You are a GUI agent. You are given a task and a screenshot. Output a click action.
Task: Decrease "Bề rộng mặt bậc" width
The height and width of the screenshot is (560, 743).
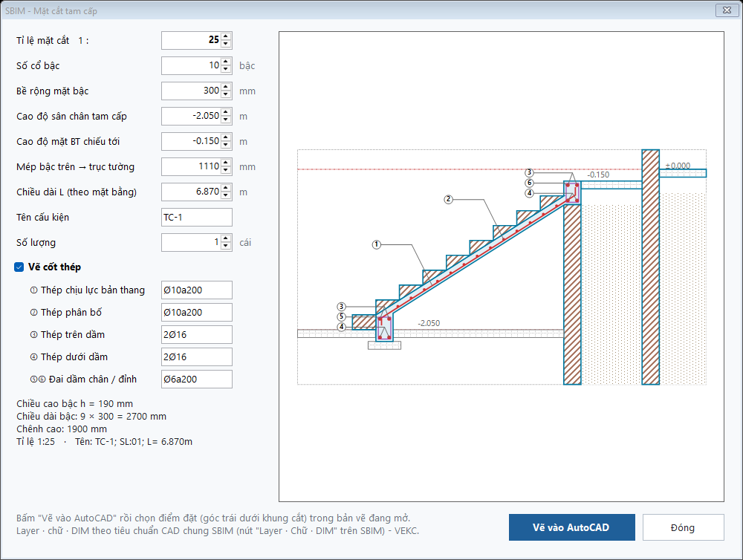click(226, 94)
